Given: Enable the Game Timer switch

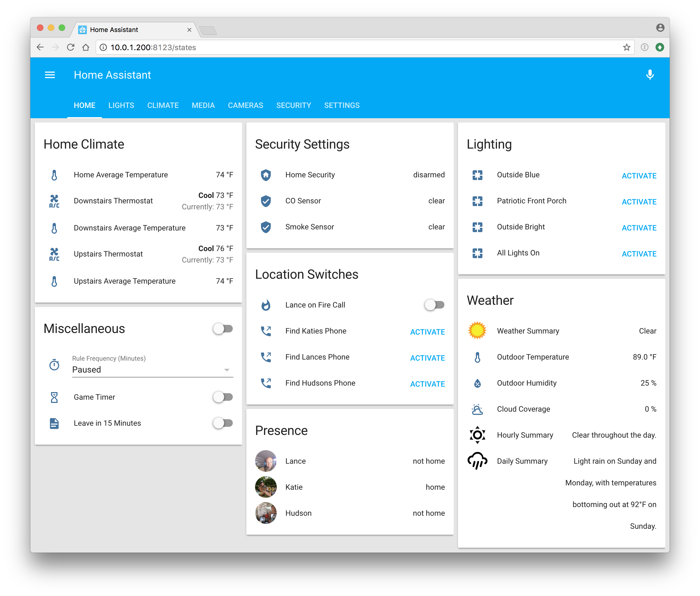Looking at the screenshot, I should coord(223,397).
